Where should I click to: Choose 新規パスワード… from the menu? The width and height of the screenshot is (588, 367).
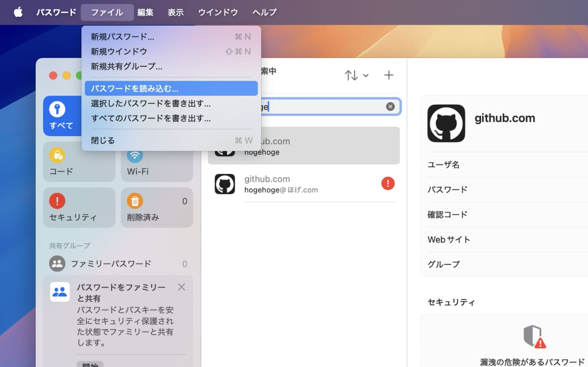(171, 37)
